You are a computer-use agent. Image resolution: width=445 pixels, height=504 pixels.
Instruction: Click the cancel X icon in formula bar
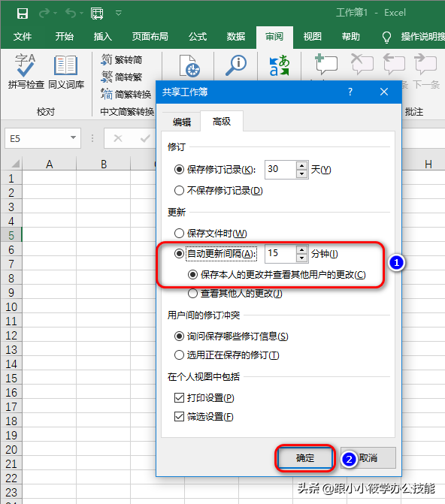(118, 138)
